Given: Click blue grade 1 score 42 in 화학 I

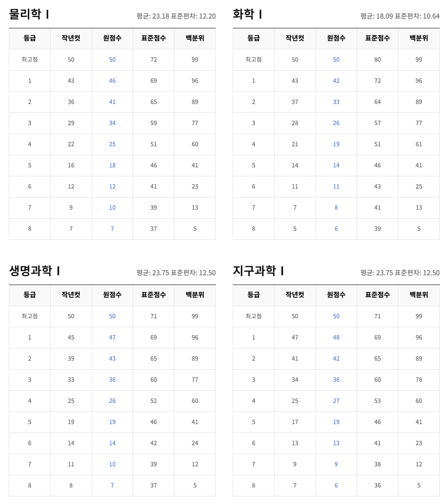Looking at the screenshot, I should pyautogui.click(x=336, y=81).
